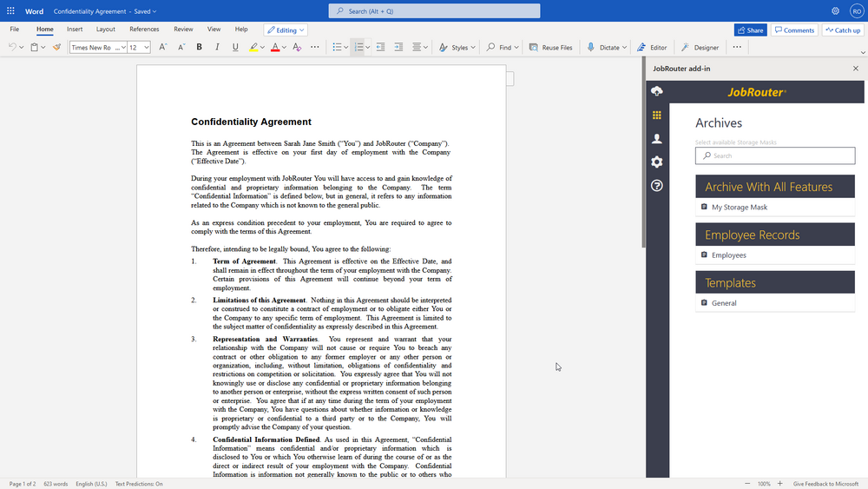Toggle numbered list
Screen dimensions: 868x489
click(358, 47)
